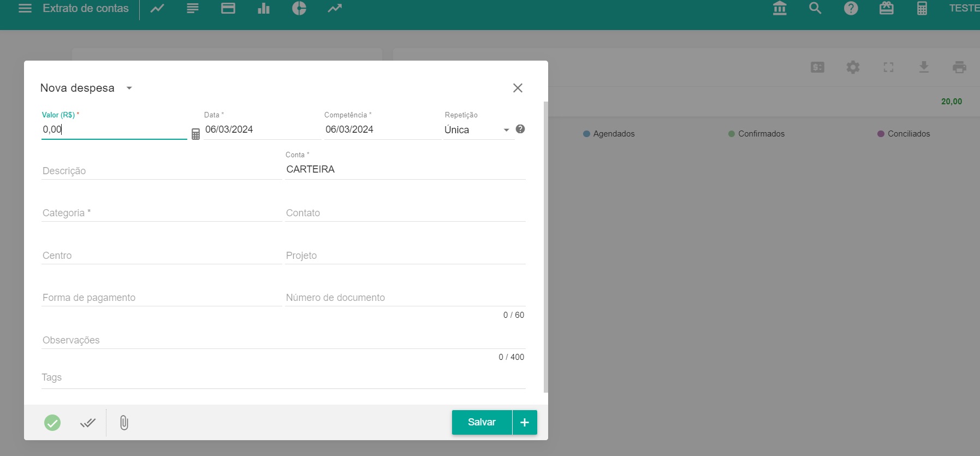
Task: Click the 20,00 balance value
Action: 952,102
